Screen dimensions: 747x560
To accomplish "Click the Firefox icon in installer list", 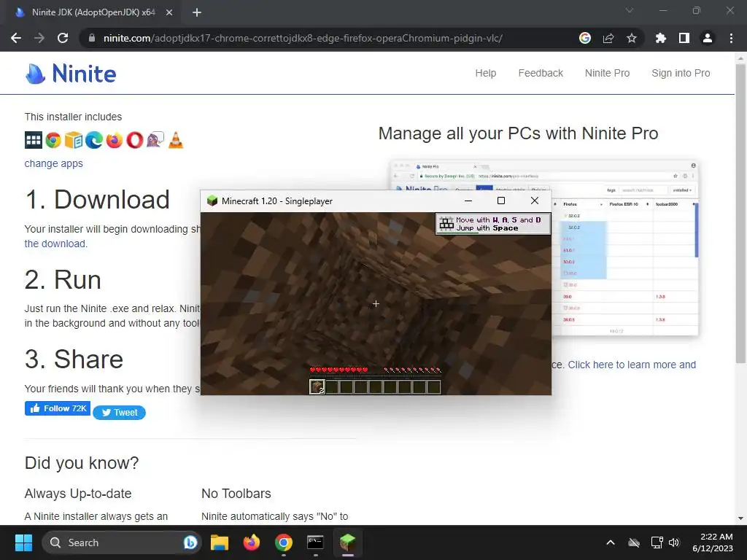I will coord(115,140).
